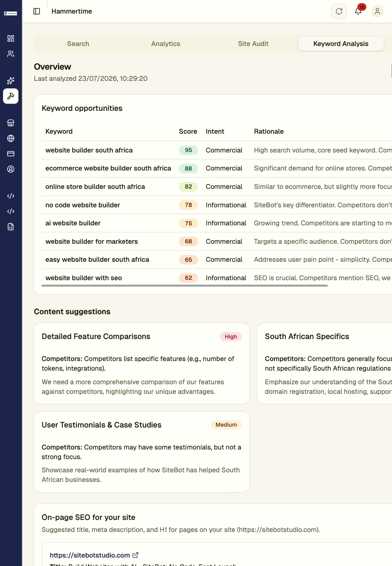
Task: Open code icon just below user-circle icon
Action: tap(11, 196)
